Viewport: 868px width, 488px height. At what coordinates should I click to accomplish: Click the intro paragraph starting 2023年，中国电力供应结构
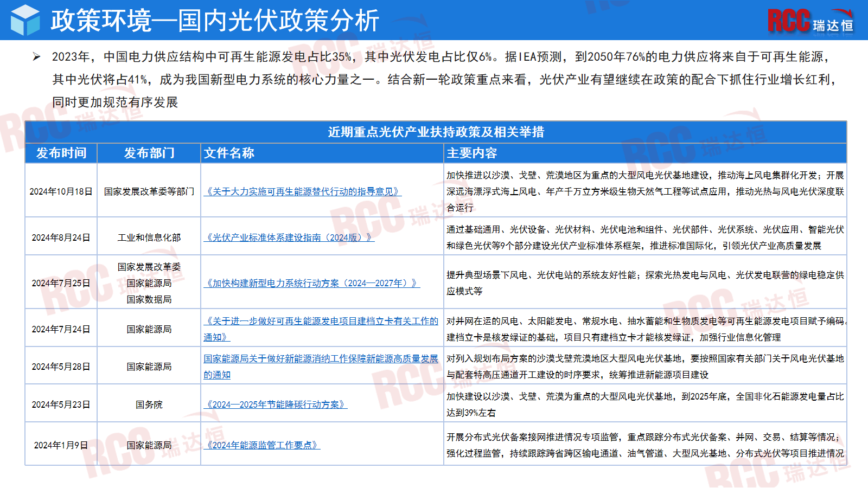(x=445, y=79)
